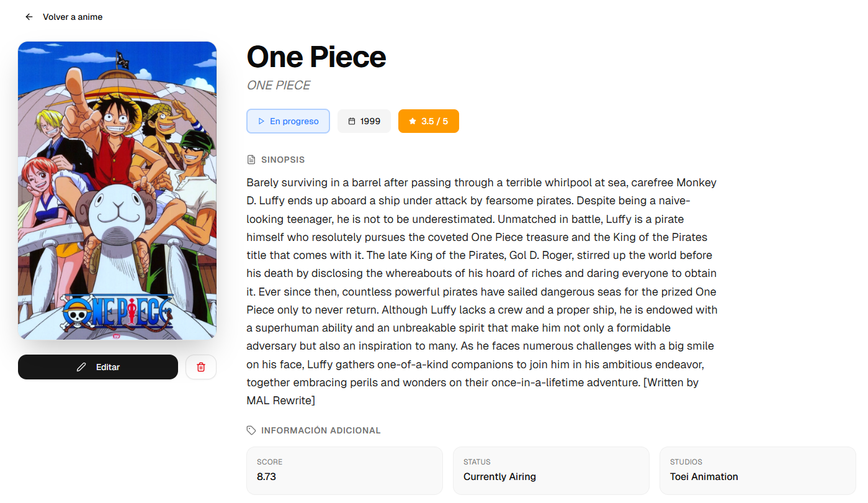This screenshot has height=503, width=868.
Task: Click the italic "ONE PIECE" subtitle
Action: (x=279, y=85)
